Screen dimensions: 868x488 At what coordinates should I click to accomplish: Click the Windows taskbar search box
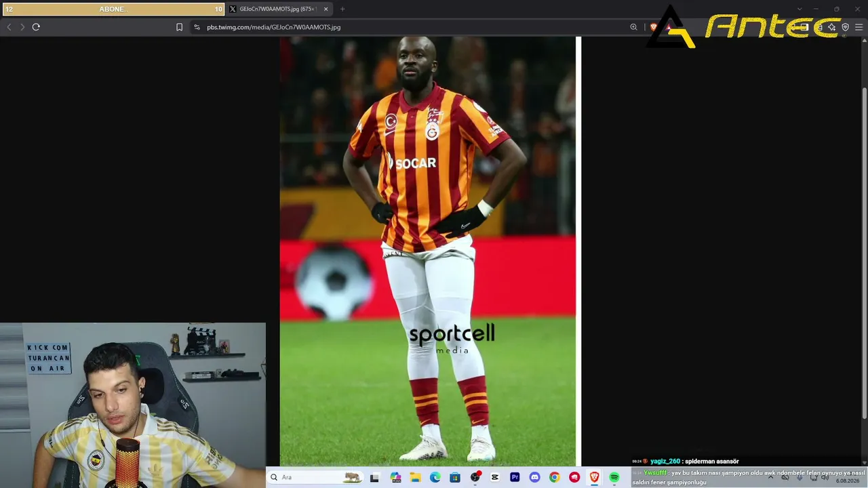[315, 477]
